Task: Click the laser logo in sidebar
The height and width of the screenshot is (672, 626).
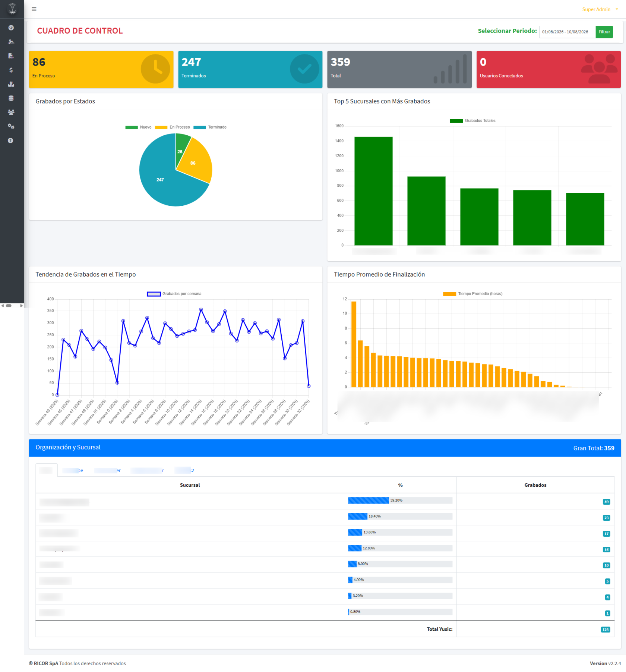Action: [x=12, y=9]
